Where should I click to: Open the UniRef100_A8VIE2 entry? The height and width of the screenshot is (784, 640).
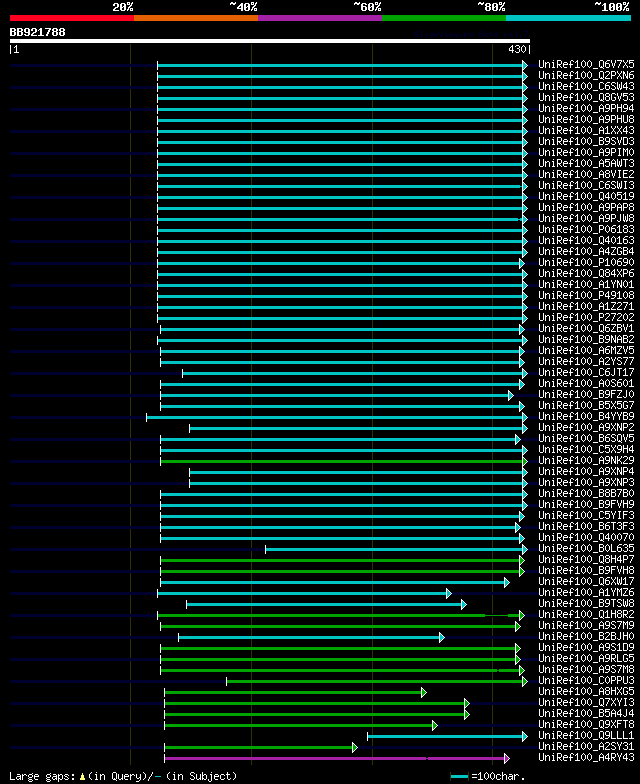(x=586, y=174)
